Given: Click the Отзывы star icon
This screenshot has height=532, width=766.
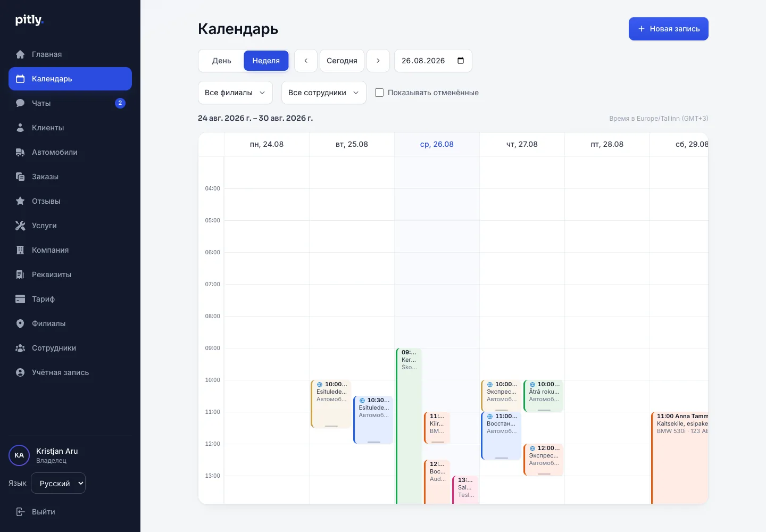Looking at the screenshot, I should (x=20, y=201).
